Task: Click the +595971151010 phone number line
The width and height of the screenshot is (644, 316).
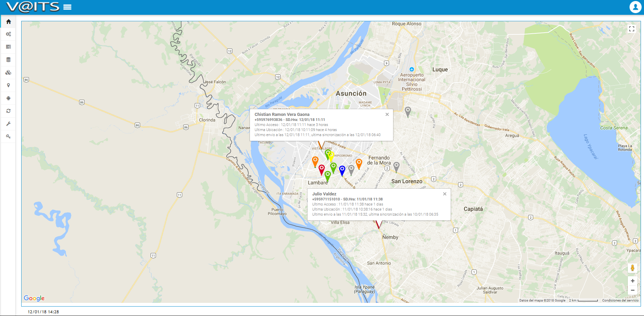Action: (x=347, y=199)
